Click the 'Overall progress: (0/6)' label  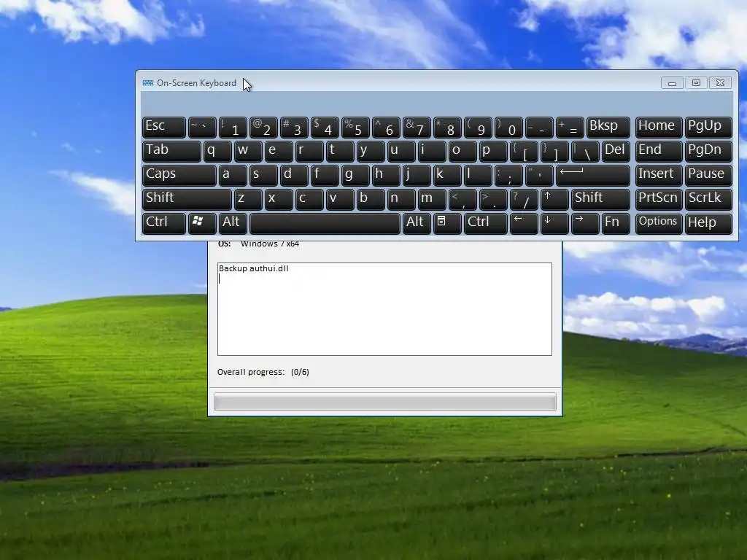coord(263,372)
